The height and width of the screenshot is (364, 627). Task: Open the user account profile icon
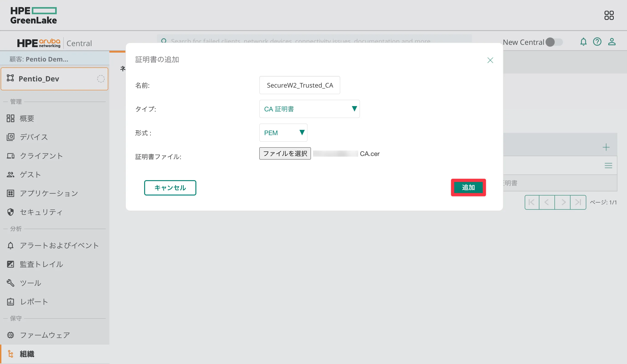[x=612, y=42]
